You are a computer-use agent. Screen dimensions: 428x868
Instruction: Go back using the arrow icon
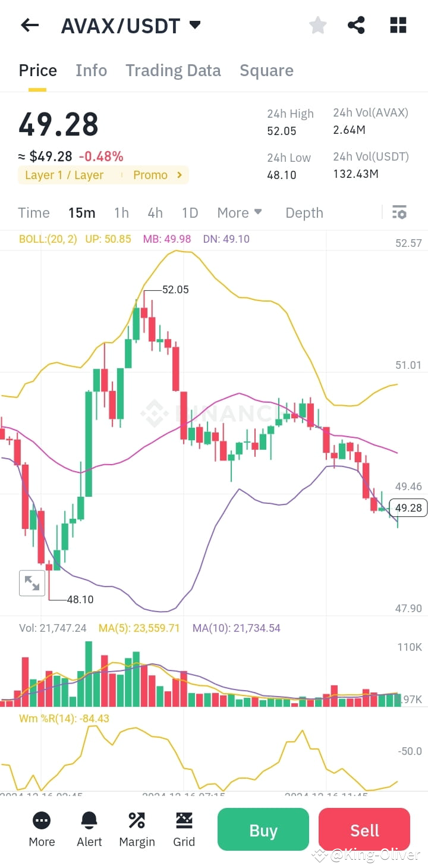pyautogui.click(x=29, y=25)
